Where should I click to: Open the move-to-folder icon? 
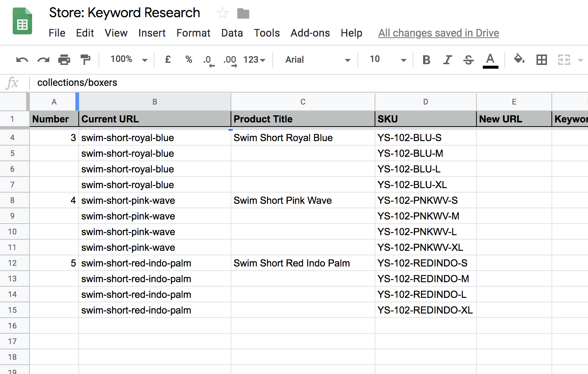click(x=243, y=14)
